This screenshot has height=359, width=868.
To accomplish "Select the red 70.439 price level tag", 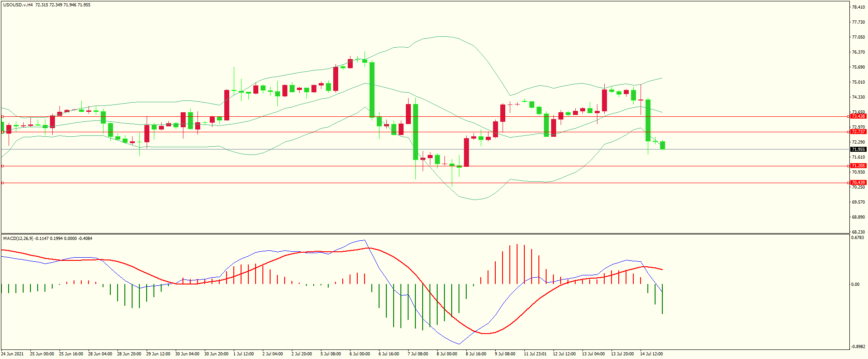I will point(858,183).
